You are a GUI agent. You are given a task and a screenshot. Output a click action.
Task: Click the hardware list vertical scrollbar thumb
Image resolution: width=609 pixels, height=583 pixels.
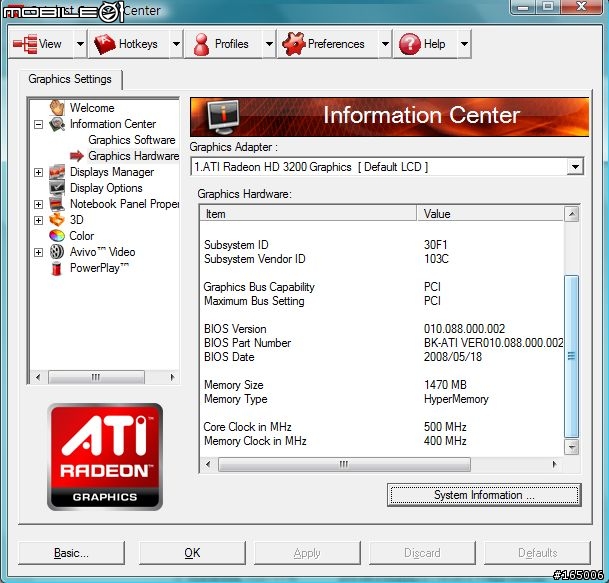571,356
